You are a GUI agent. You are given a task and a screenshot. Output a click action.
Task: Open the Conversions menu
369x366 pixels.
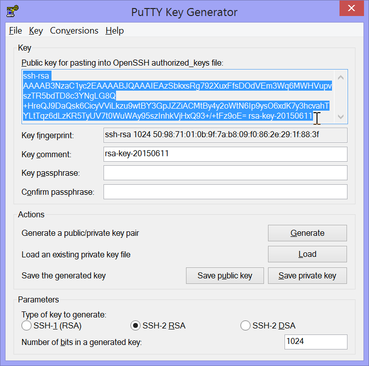pyautogui.click(x=74, y=31)
